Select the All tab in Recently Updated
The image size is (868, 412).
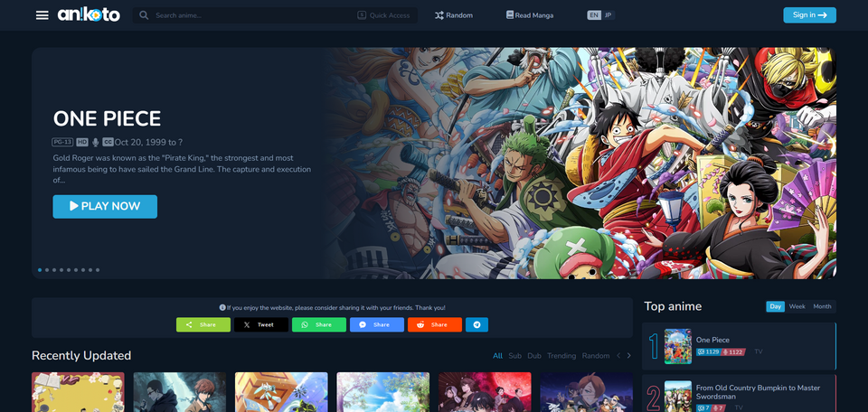click(x=497, y=356)
